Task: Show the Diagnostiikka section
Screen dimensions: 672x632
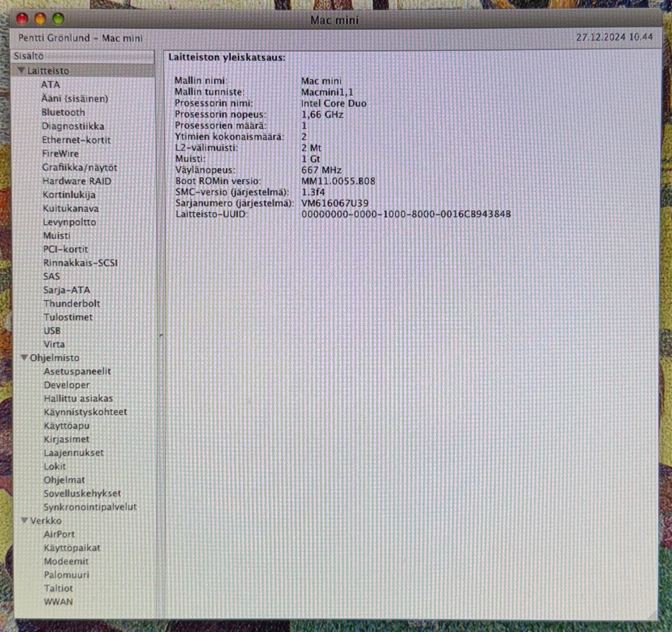Action: (x=73, y=126)
